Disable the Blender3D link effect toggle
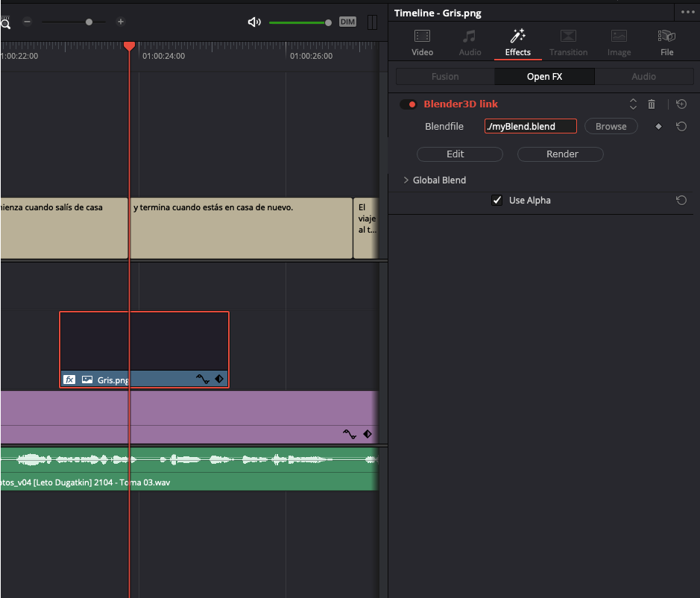This screenshot has width=700, height=598. pyautogui.click(x=408, y=104)
